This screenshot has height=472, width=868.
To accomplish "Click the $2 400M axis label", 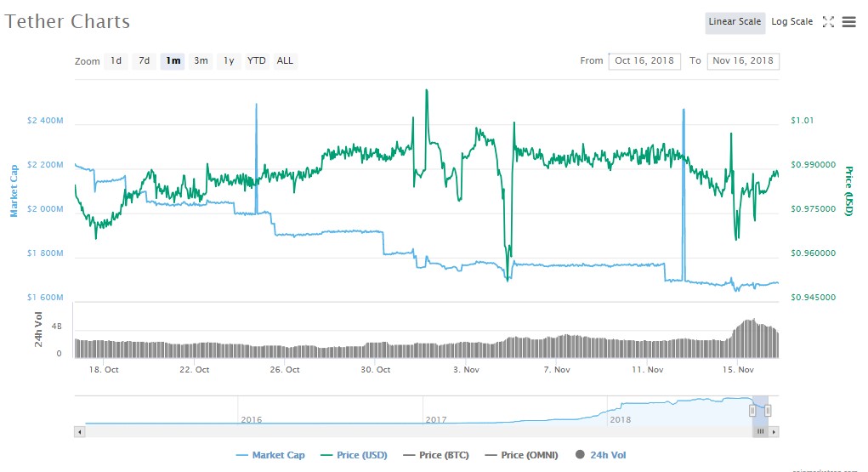I will coord(45,121).
